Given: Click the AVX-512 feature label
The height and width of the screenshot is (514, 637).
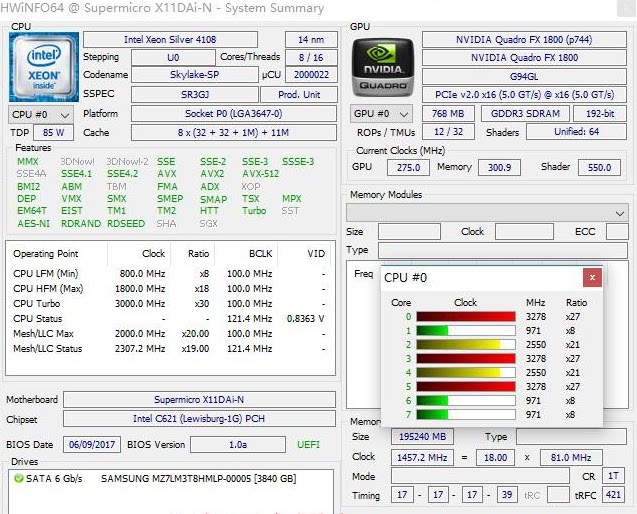Looking at the screenshot, I should [x=260, y=174].
